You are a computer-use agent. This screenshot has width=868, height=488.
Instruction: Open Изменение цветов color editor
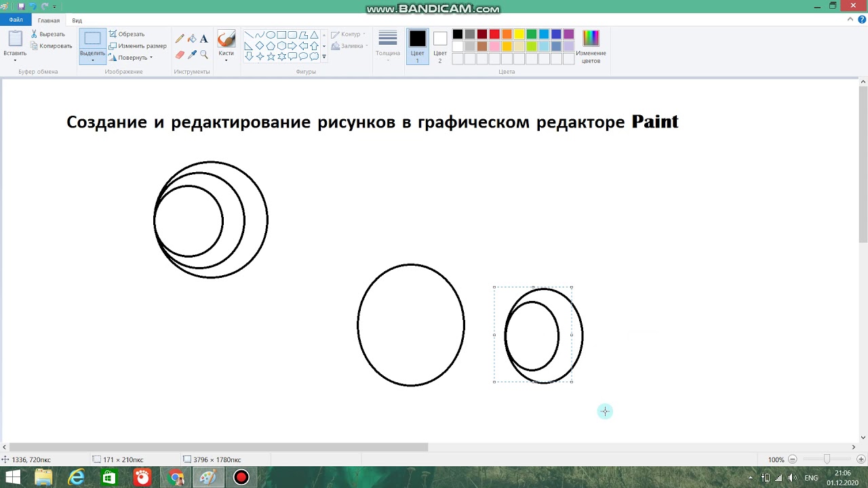[591, 46]
